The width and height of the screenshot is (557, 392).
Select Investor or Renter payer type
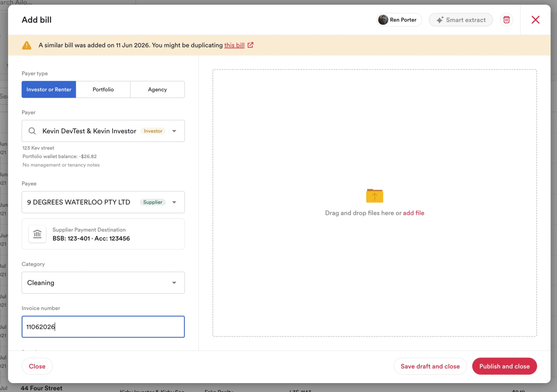49,89
